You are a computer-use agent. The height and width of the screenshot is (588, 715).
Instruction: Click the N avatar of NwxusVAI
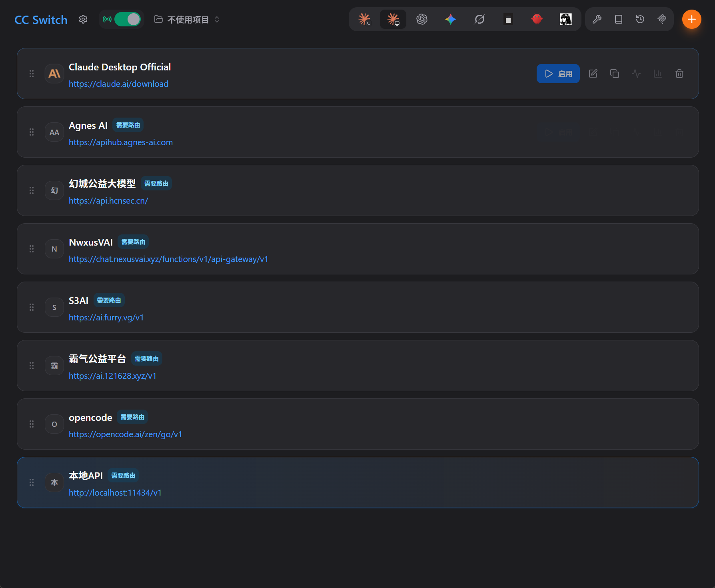[x=54, y=249]
